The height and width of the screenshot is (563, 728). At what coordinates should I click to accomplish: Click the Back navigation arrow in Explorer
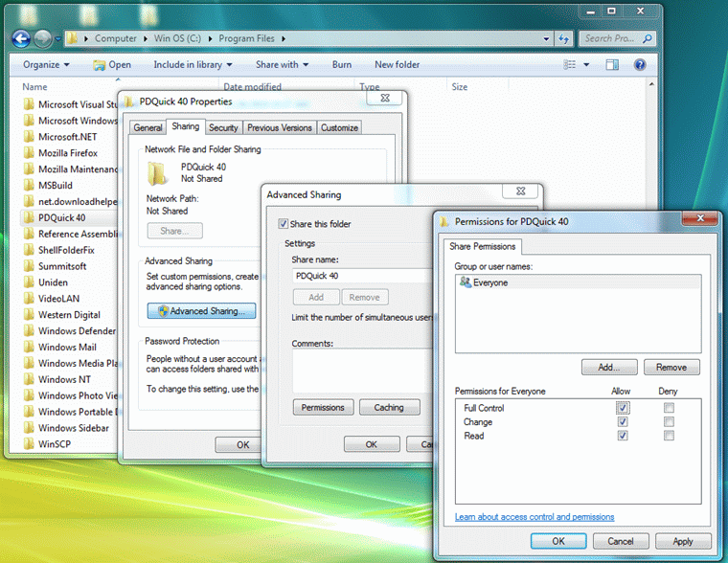tap(21, 38)
